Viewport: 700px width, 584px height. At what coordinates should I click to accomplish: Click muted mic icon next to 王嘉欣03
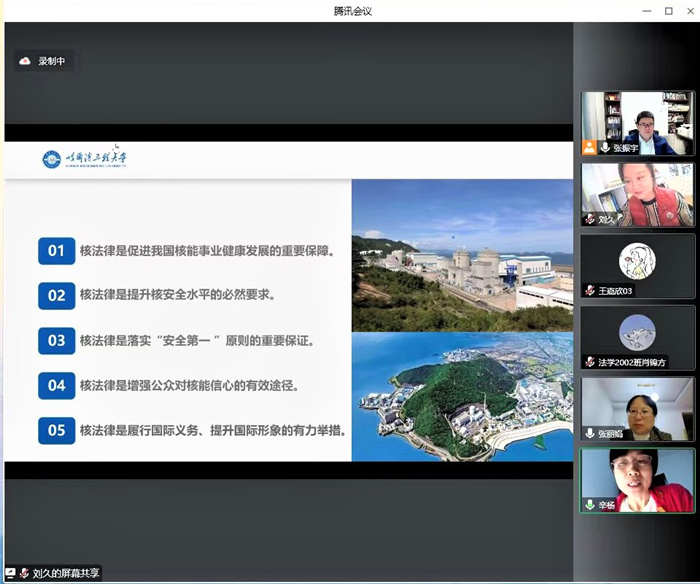tap(590, 290)
